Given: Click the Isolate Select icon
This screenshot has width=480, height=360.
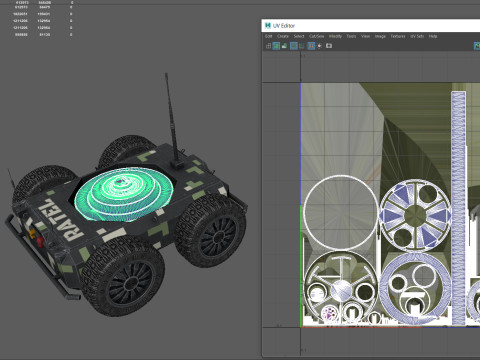Looking at the screenshot, I should click(319, 46).
